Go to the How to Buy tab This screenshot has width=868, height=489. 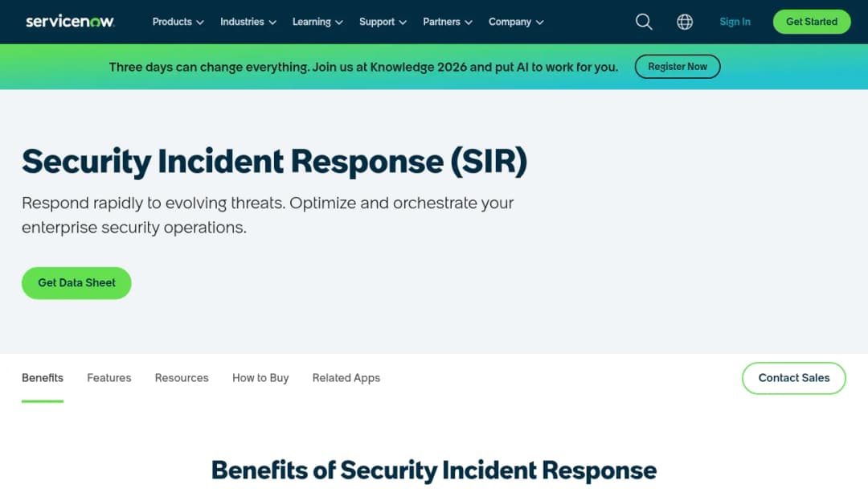pyautogui.click(x=260, y=378)
